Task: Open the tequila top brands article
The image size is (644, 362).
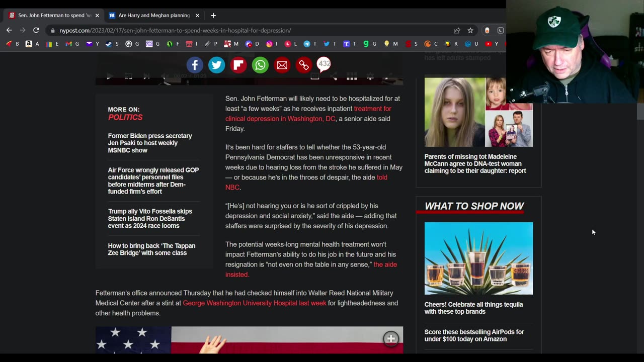Action: coord(473,308)
